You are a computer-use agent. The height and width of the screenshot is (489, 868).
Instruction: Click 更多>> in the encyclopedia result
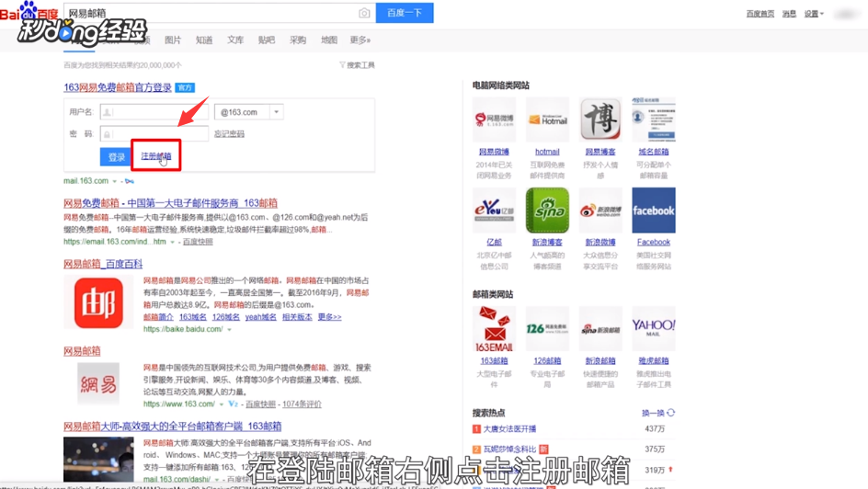point(329,317)
